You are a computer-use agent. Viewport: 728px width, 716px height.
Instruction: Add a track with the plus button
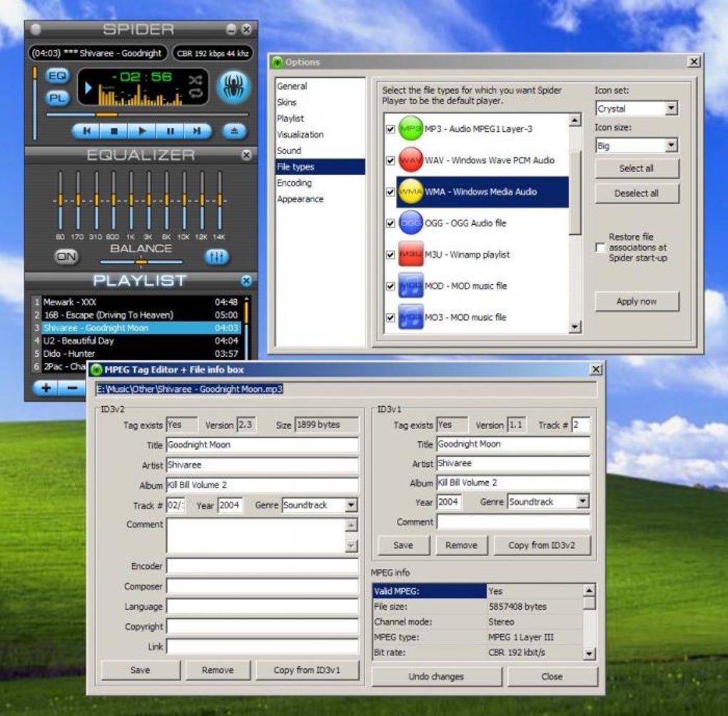click(46, 388)
